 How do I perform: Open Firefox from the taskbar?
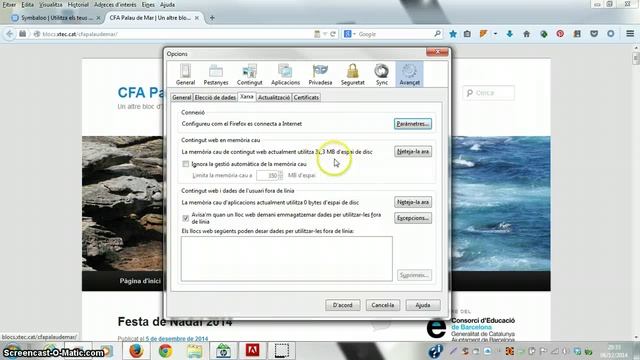[x=136, y=351]
